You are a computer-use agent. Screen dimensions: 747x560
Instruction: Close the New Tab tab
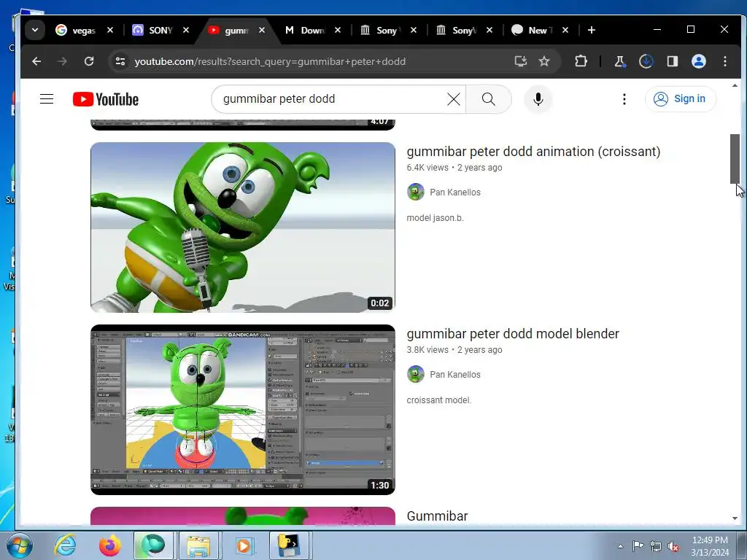pos(565,30)
